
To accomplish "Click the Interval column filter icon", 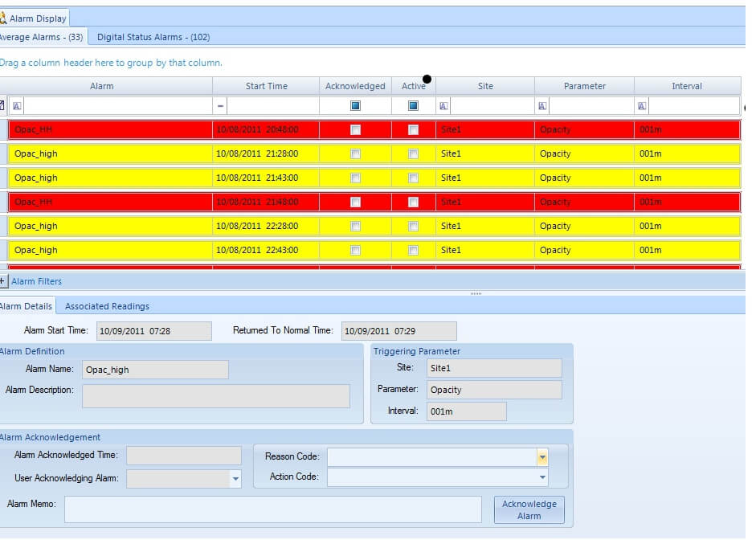I will pos(642,106).
